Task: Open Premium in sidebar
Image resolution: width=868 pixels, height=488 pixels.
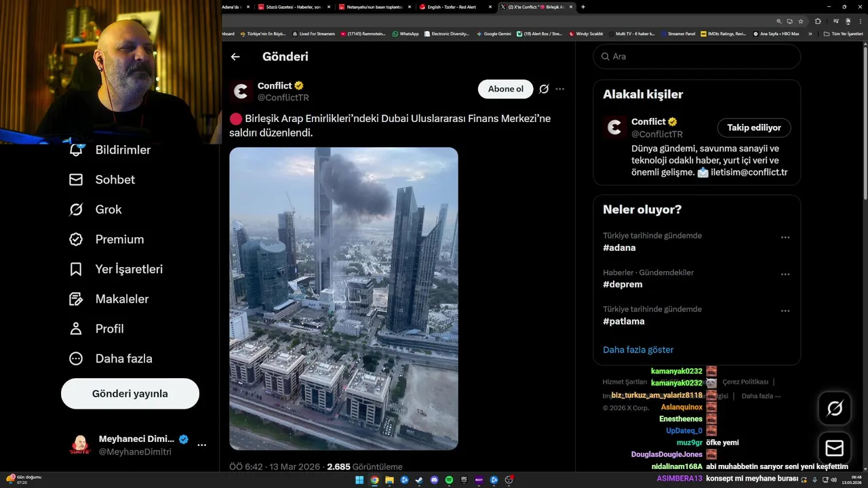Action: pyautogui.click(x=106, y=239)
